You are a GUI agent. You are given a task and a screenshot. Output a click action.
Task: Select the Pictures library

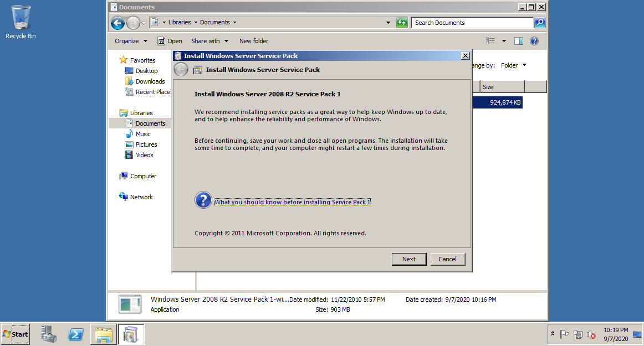point(146,145)
